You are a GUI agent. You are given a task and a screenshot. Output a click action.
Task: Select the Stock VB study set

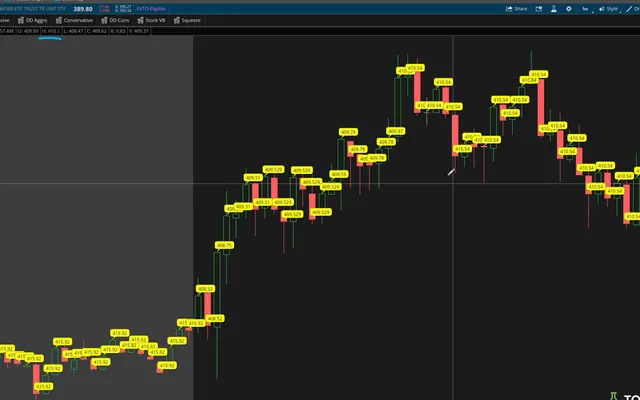151,20
